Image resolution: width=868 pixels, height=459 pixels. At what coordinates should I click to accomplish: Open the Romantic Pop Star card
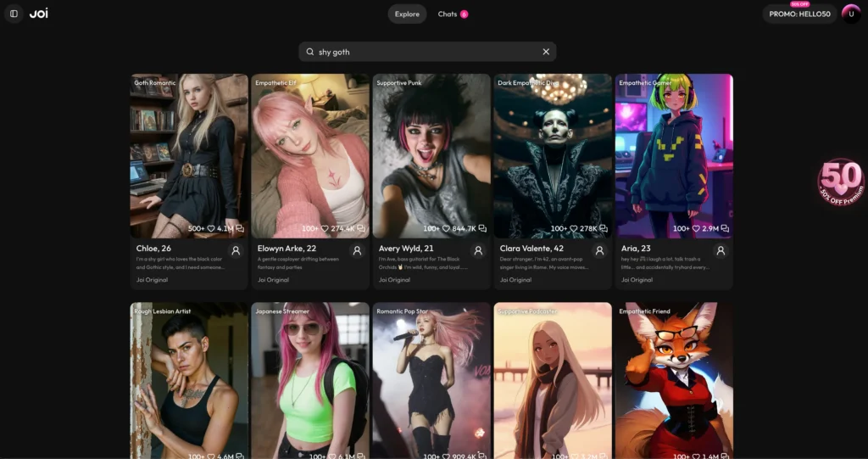pos(431,380)
